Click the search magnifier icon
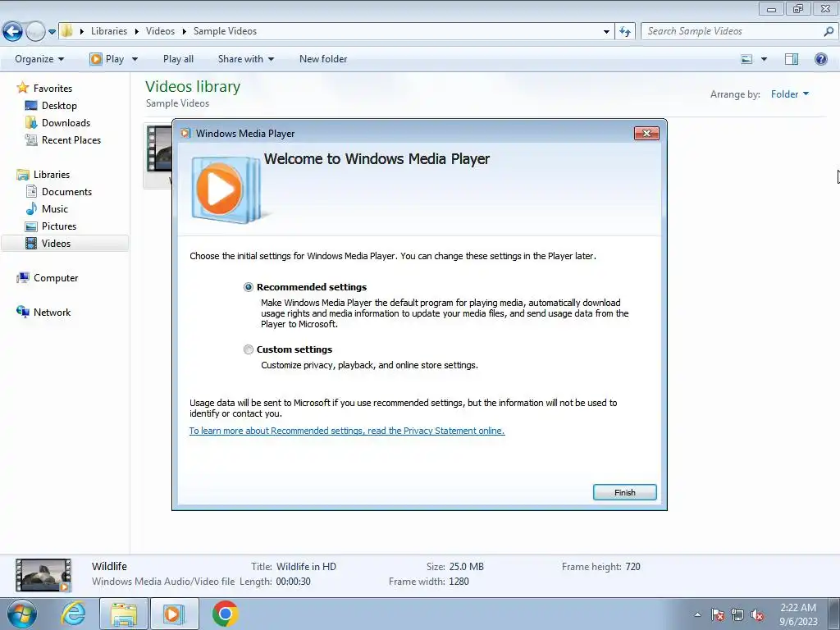Screen dimensions: 840x630 [829, 31]
